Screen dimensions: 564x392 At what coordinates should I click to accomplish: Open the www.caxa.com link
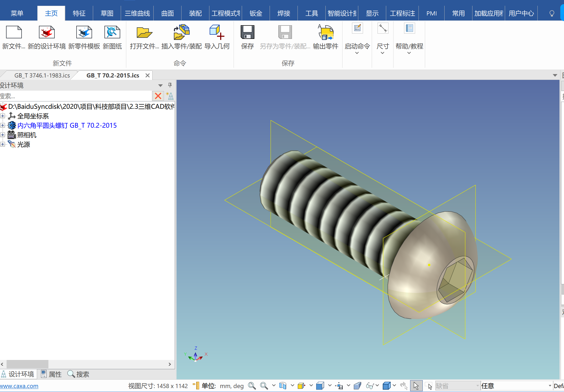[19, 386]
